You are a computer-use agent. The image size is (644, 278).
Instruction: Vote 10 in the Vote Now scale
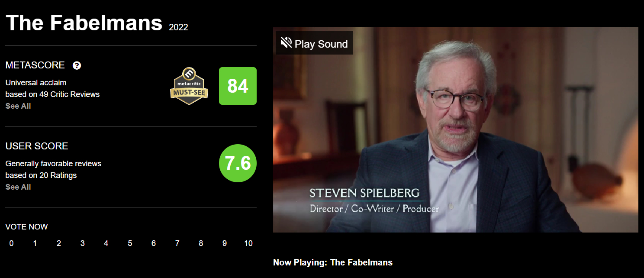click(x=248, y=243)
